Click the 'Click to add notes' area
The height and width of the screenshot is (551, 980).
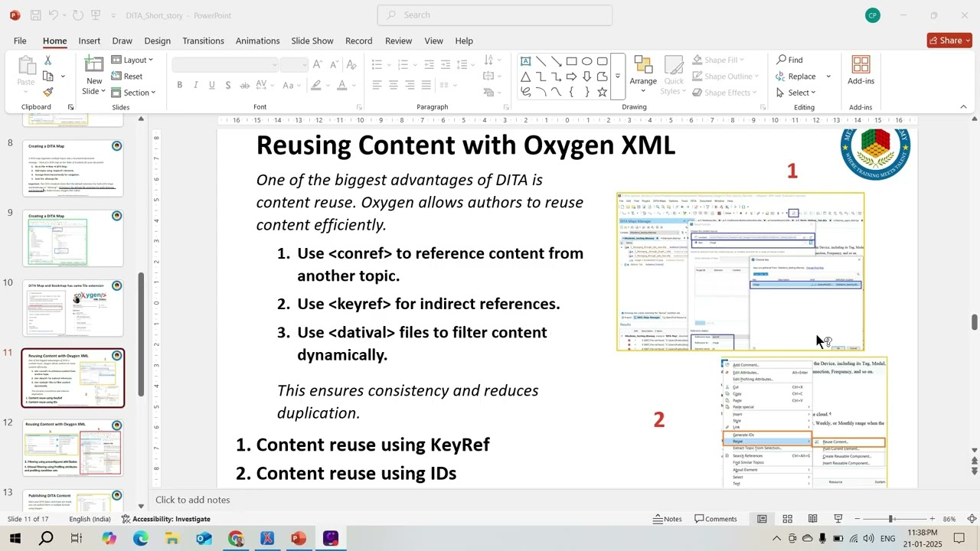(193, 500)
